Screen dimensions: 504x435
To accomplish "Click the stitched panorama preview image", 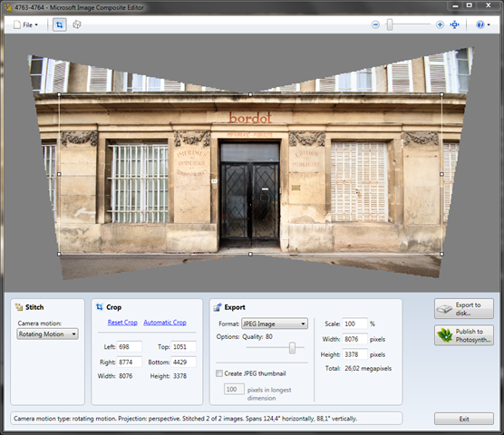I will coord(250,164).
